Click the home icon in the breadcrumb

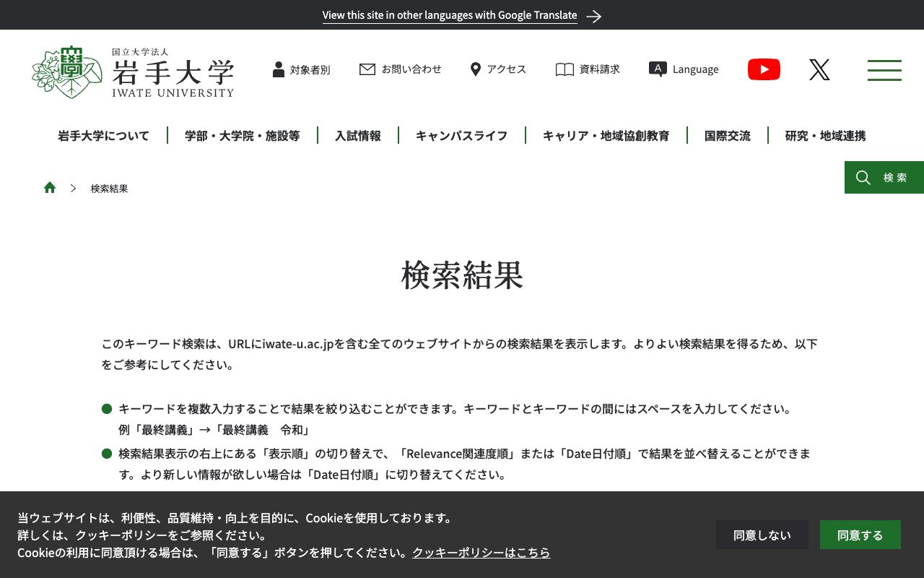coord(50,187)
